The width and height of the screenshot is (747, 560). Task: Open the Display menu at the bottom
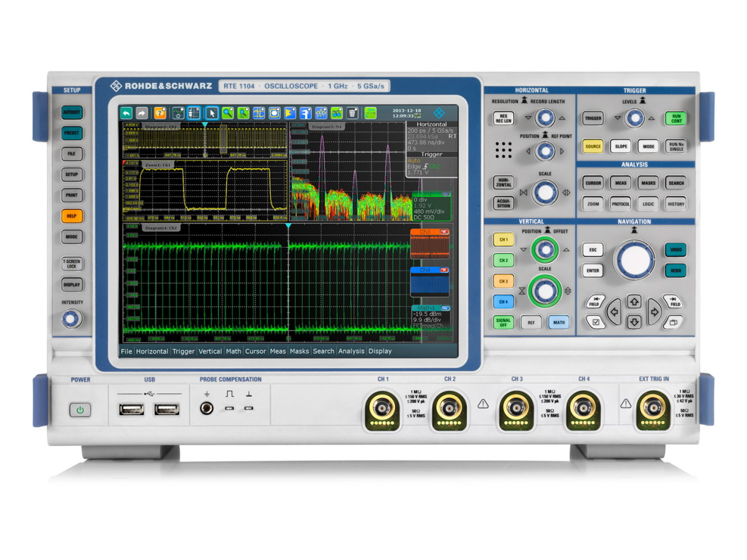(x=380, y=352)
